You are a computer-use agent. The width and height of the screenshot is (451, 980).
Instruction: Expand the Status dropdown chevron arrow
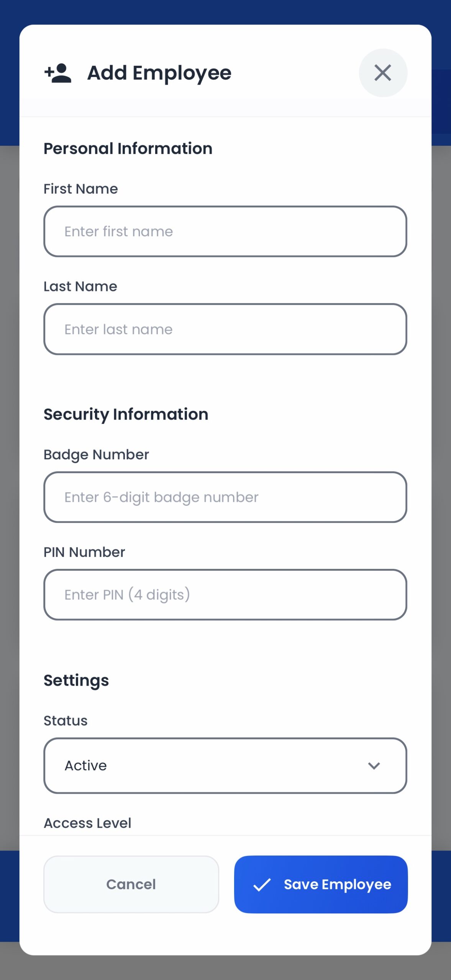(x=374, y=766)
